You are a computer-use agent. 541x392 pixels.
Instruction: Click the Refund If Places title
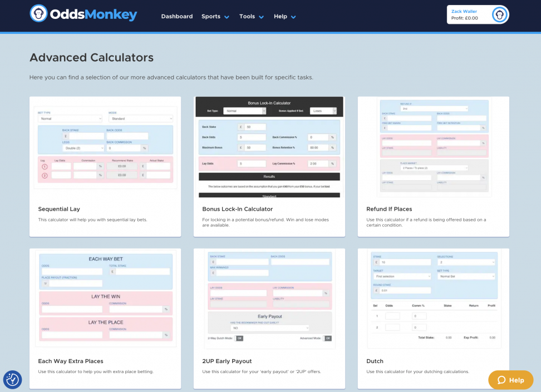pyautogui.click(x=389, y=209)
